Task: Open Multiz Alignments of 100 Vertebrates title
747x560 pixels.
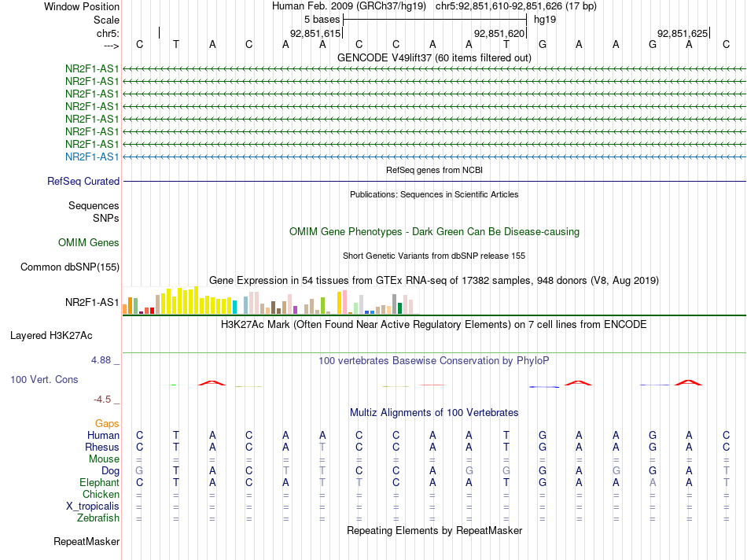Action: coord(434,413)
